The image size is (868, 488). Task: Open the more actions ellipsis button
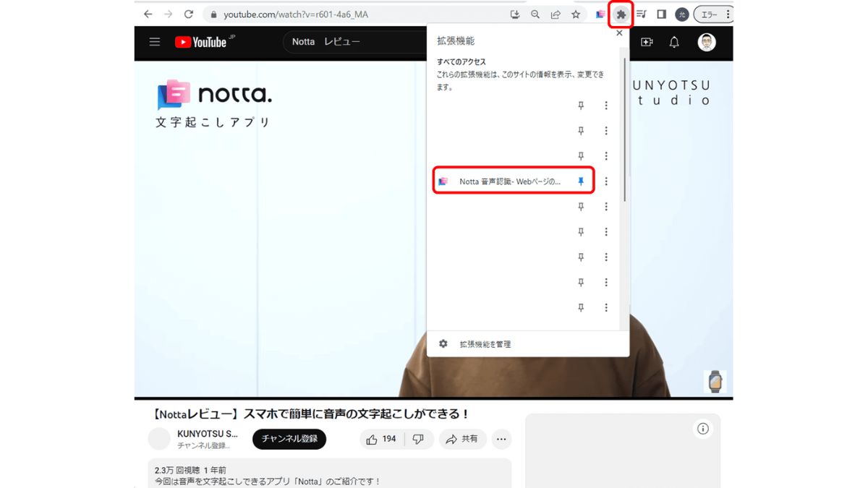click(501, 439)
